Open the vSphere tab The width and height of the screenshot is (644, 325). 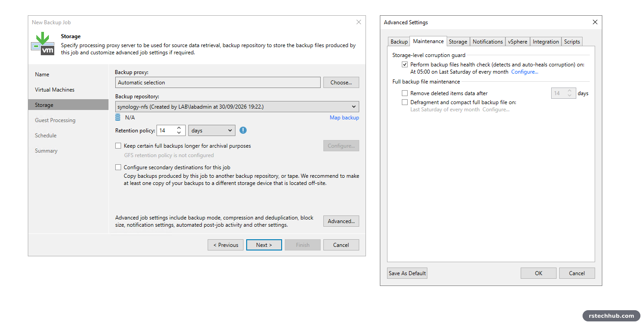pos(518,42)
